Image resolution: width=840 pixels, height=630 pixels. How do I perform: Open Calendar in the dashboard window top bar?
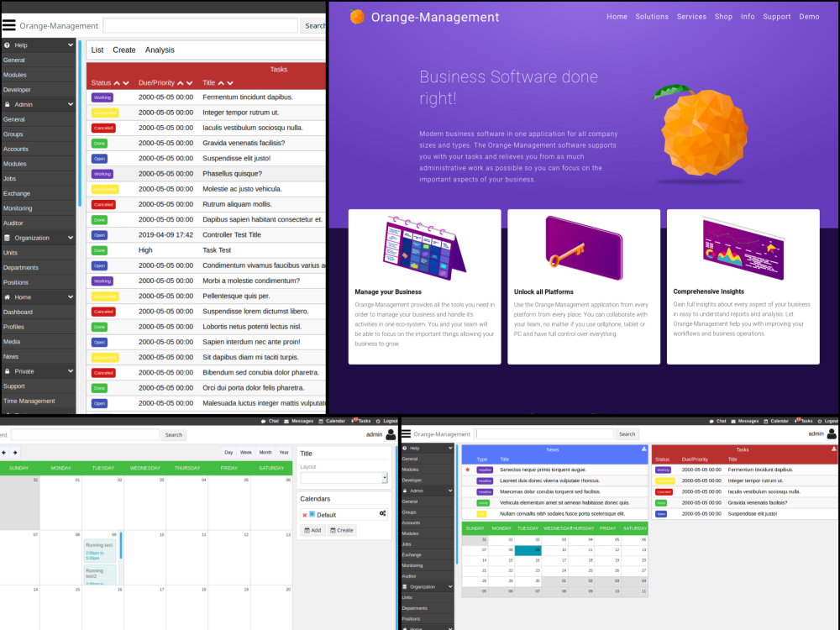[x=775, y=421]
